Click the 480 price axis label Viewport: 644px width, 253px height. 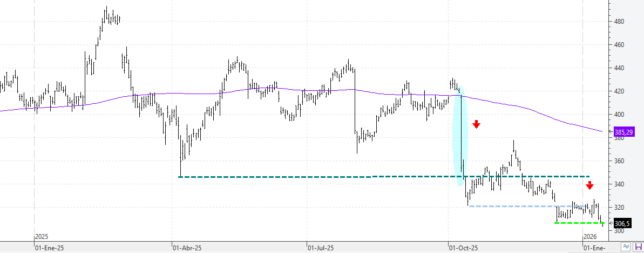click(619, 22)
